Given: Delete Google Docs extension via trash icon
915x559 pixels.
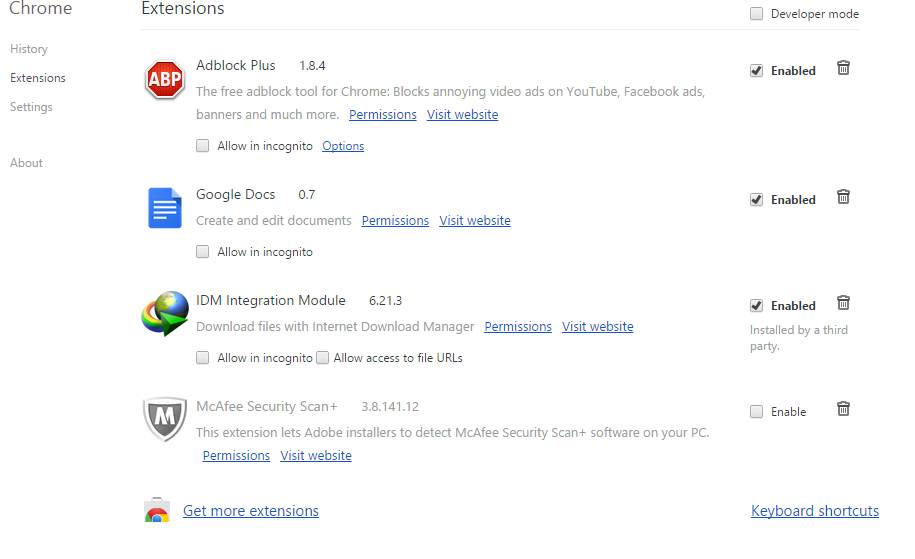Looking at the screenshot, I should coord(843,197).
